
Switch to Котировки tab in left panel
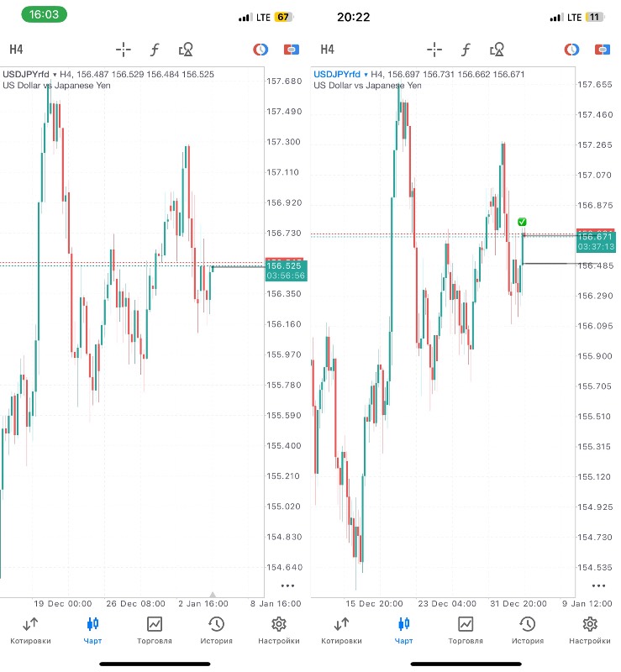(30, 631)
